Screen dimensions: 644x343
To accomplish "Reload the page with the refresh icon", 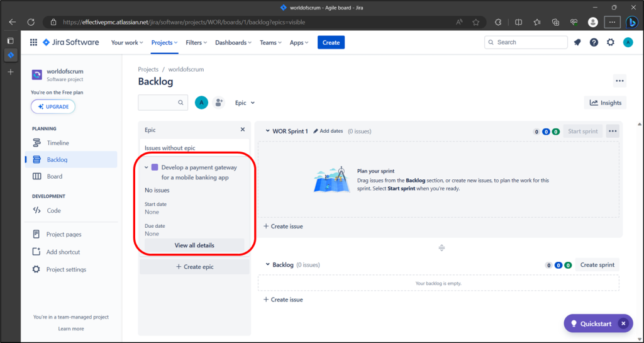I will (x=31, y=22).
